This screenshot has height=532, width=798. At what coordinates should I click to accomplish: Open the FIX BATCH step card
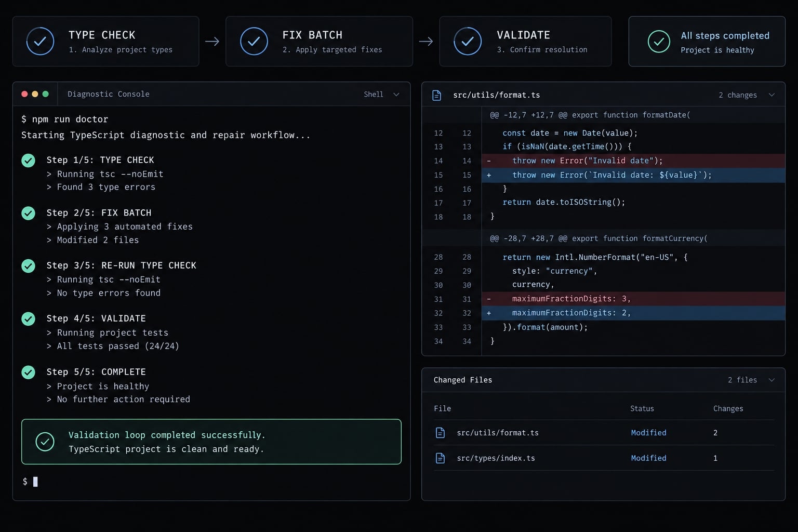tap(319, 41)
